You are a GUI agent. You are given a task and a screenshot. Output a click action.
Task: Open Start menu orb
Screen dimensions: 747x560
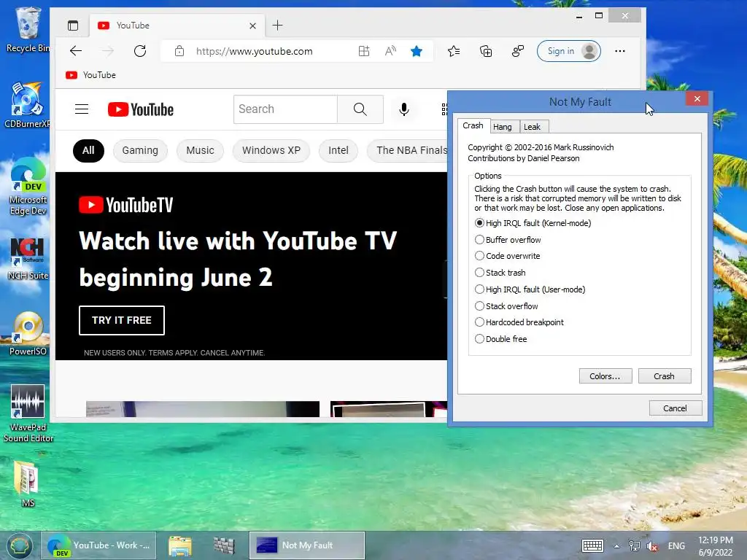(19, 545)
